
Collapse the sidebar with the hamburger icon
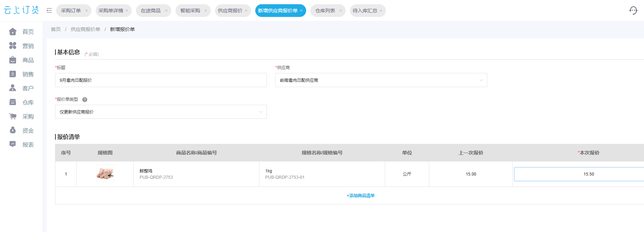[49, 11]
